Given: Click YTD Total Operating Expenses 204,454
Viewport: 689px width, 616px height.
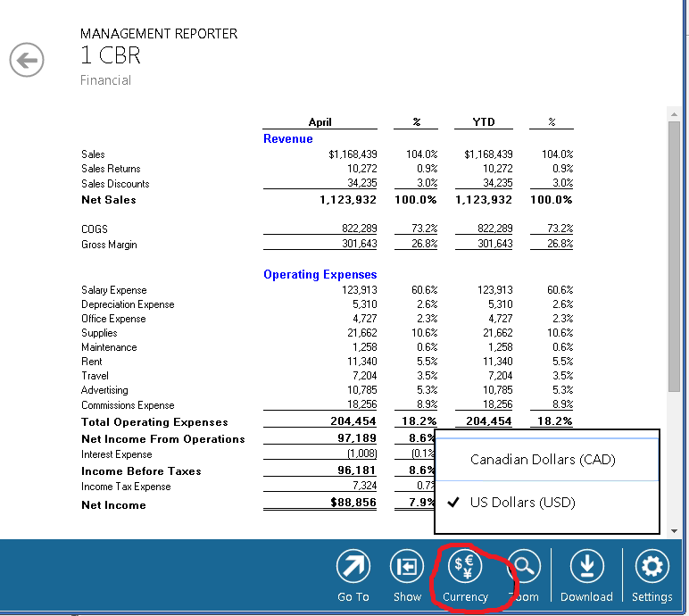Looking at the screenshot, I should 488,421.
